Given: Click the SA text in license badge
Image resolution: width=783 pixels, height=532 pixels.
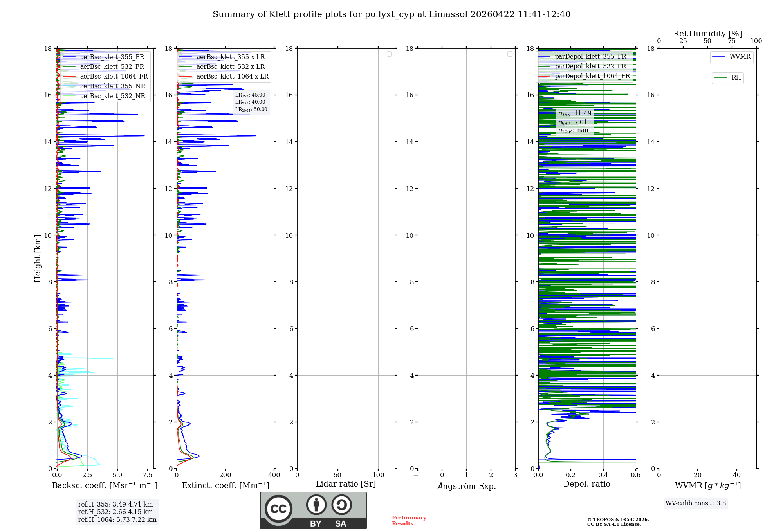Looking at the screenshot, I should coord(341,524).
